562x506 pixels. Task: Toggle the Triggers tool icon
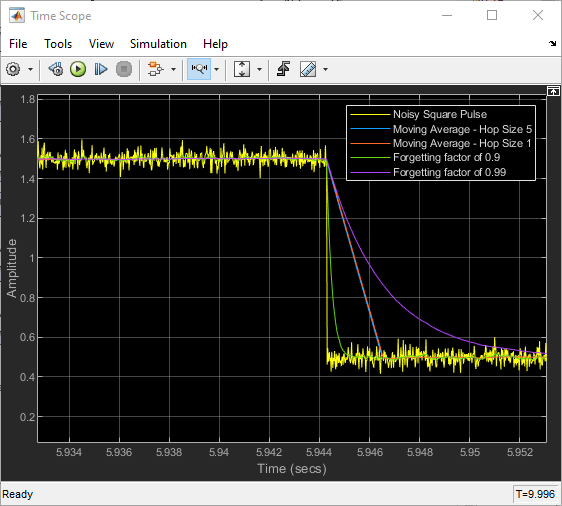[x=283, y=69]
